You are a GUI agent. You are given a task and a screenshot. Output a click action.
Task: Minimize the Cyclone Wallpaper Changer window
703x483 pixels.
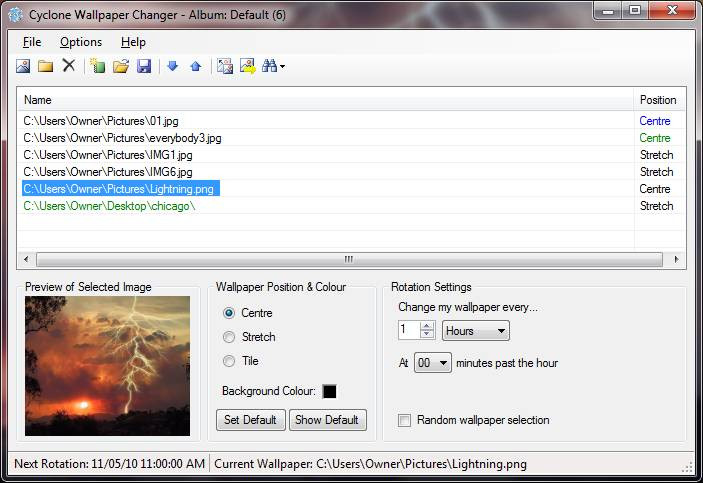pyautogui.click(x=608, y=11)
